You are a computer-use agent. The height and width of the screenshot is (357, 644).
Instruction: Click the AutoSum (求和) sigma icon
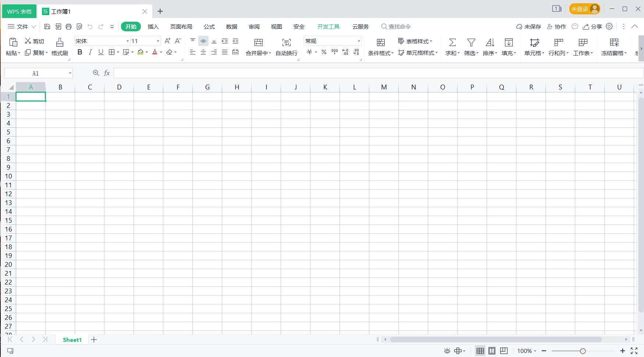tap(452, 42)
